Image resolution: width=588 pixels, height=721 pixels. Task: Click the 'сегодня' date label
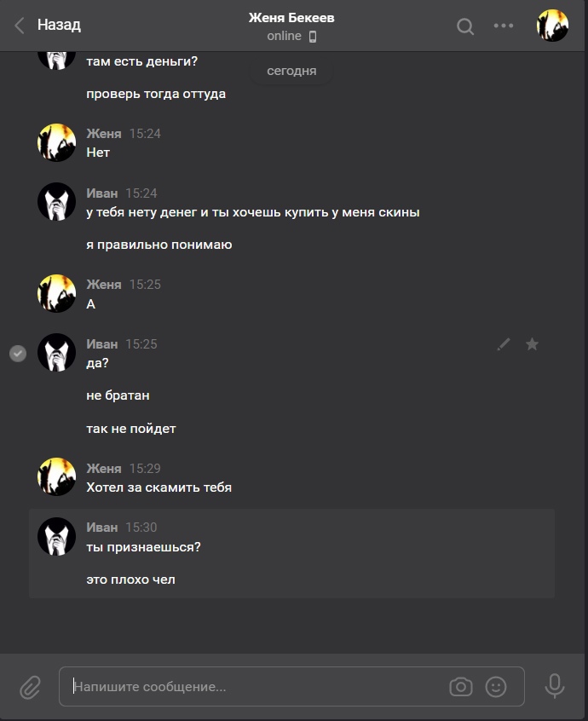coord(291,72)
